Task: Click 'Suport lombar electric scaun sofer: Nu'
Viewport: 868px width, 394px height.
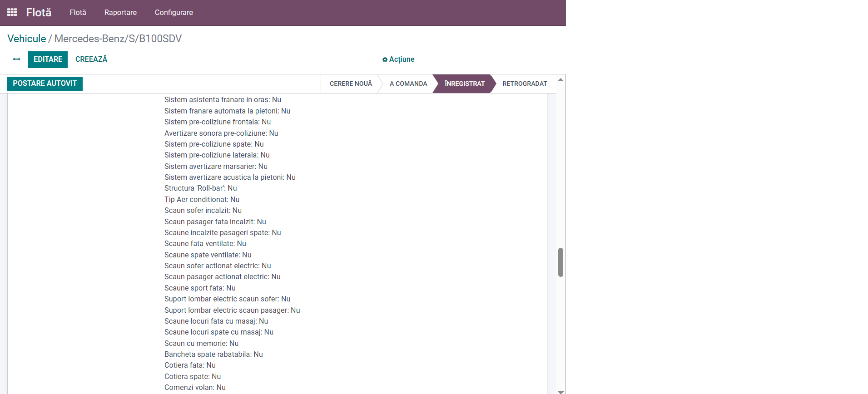Action: 227,299
